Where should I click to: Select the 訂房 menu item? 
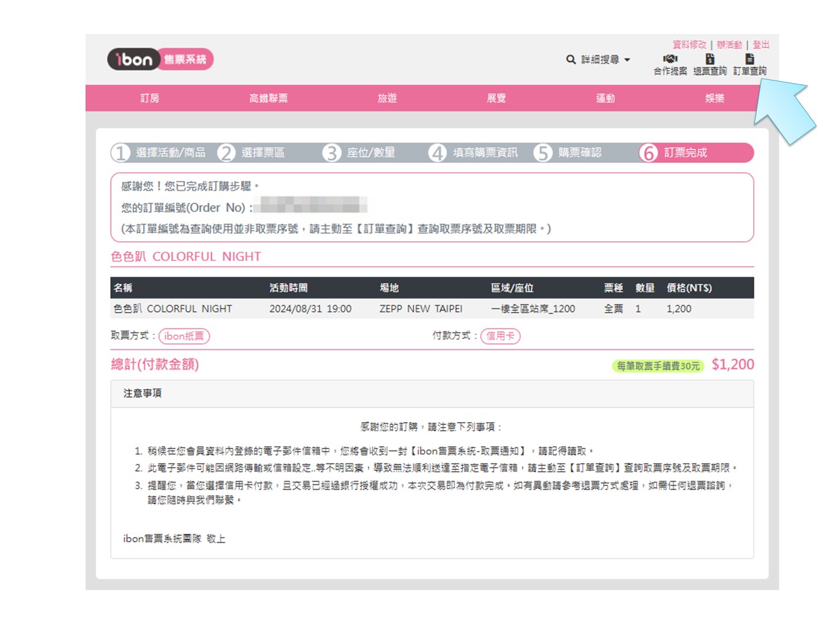pyautogui.click(x=150, y=98)
